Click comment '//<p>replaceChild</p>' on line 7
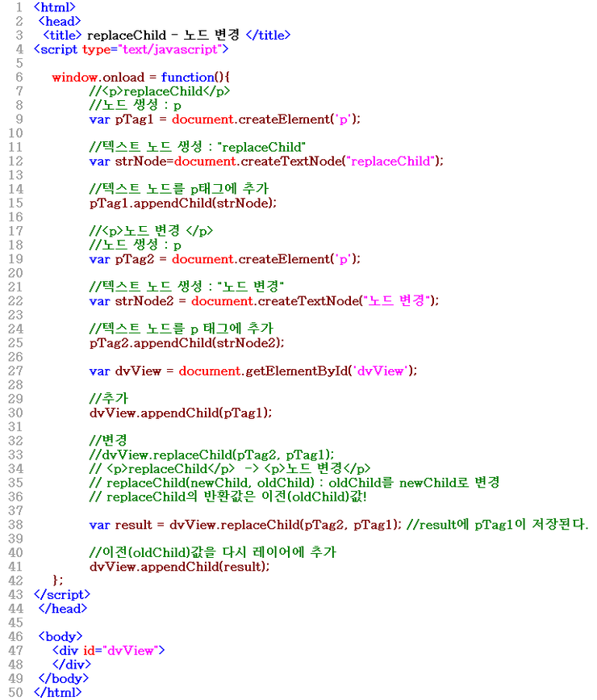Image resolution: width=597 pixels, height=700 pixels. [160, 91]
